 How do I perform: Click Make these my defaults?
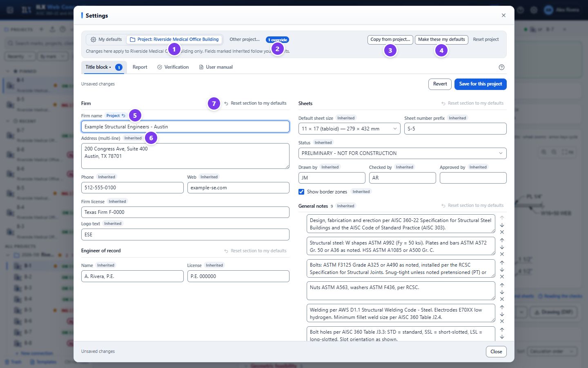441,40
